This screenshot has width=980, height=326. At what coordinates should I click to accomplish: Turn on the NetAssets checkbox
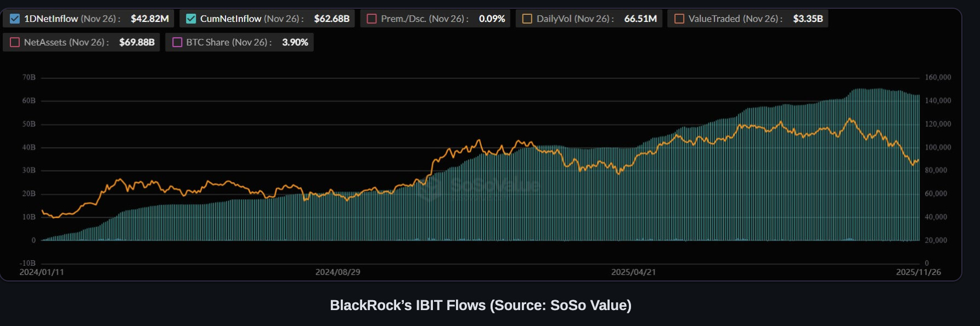click(x=15, y=42)
